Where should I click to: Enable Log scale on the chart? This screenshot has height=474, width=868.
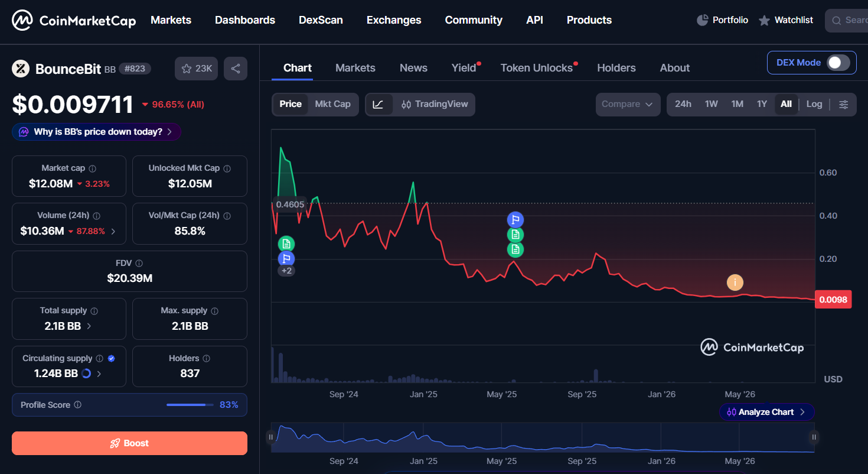[814, 105]
